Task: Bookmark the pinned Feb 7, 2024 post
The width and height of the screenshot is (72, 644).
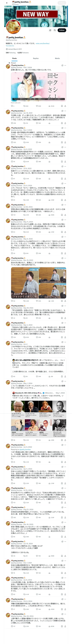Action: click(x=62, y=106)
